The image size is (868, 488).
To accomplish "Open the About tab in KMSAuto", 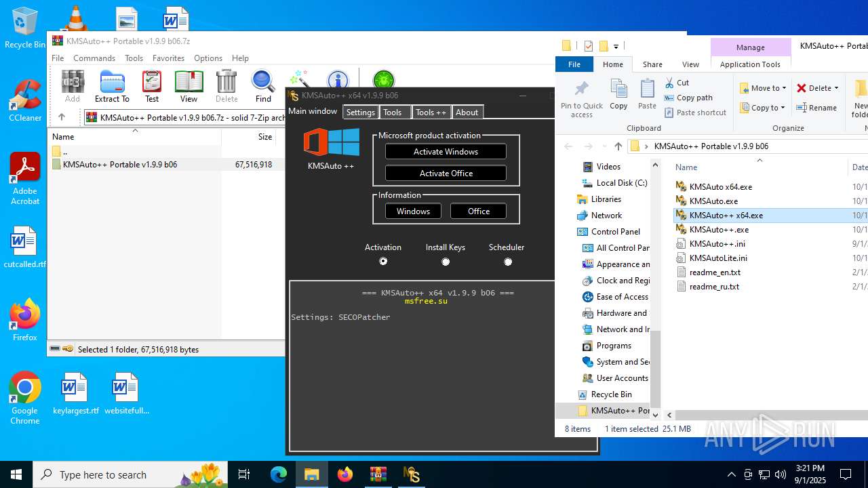I will point(467,113).
